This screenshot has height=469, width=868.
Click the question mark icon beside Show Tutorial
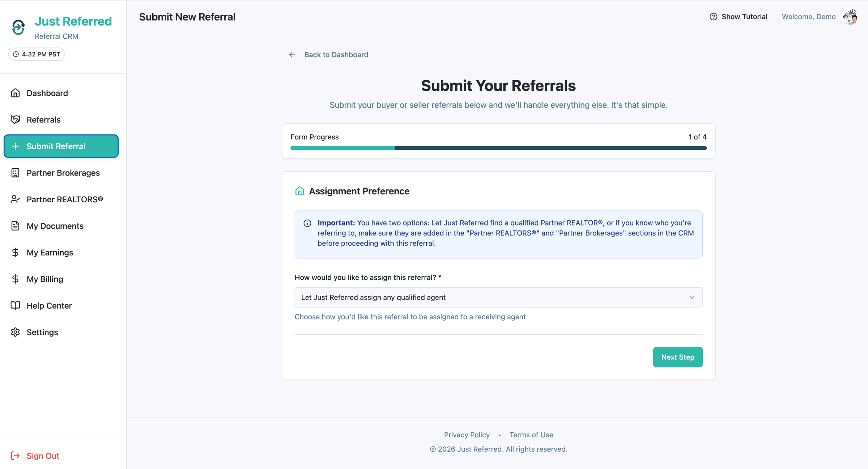(714, 17)
